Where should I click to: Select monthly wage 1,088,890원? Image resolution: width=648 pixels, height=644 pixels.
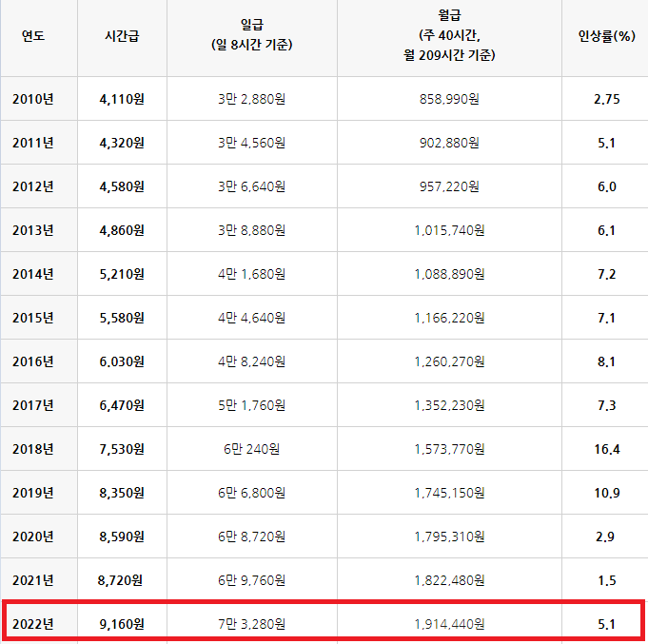[449, 274]
